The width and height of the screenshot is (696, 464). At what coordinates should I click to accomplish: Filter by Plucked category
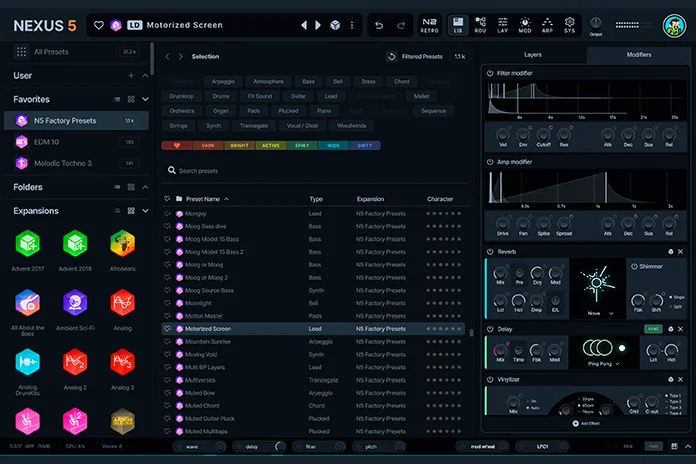289,111
